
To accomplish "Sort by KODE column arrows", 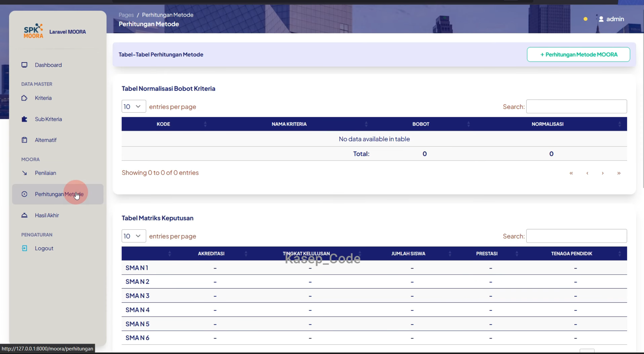I will pyautogui.click(x=205, y=124).
